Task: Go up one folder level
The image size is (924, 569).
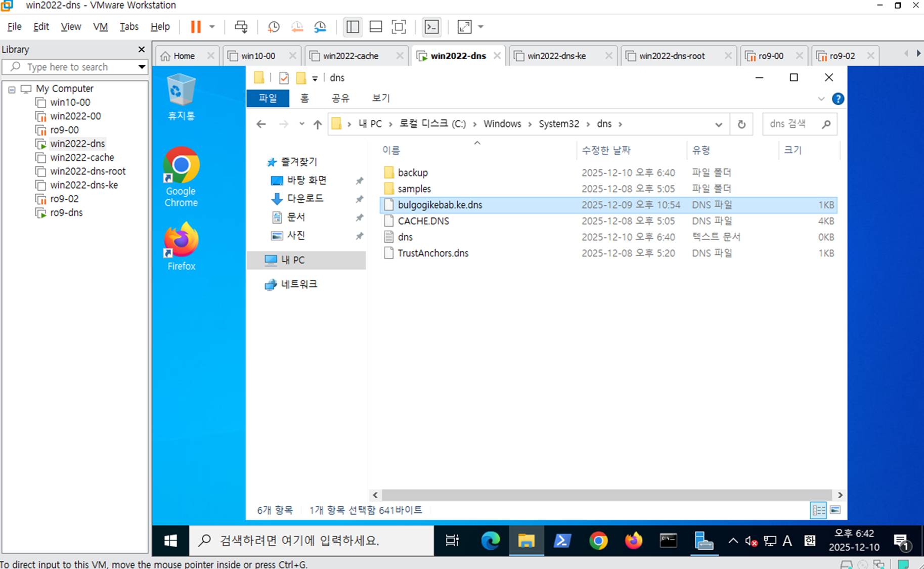Action: (x=317, y=124)
